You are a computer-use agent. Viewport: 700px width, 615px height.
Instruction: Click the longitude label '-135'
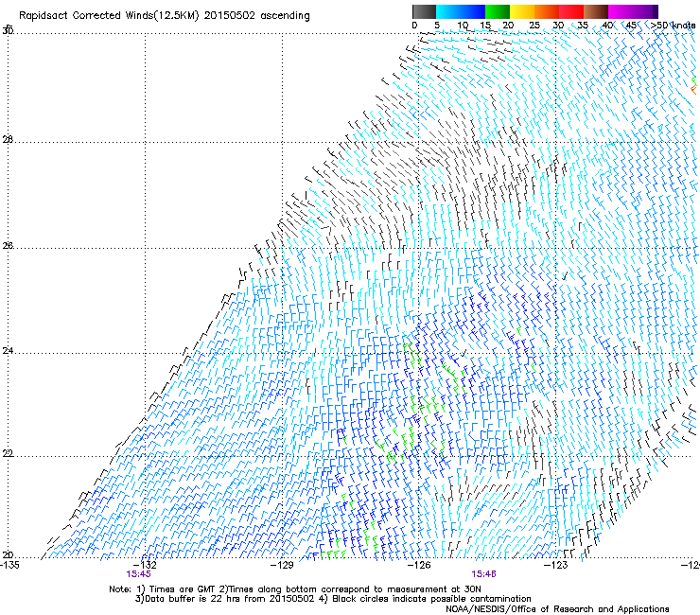pos(9,565)
